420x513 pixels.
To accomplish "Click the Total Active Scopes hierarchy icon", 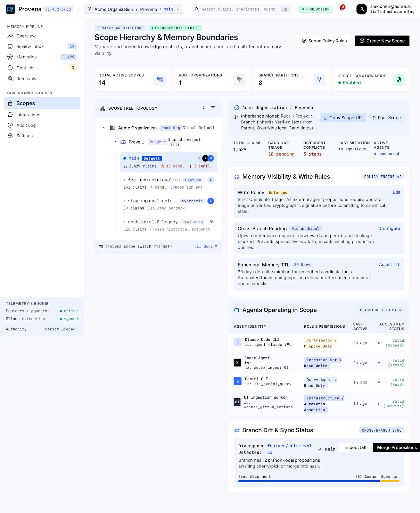I will pyautogui.click(x=160, y=80).
